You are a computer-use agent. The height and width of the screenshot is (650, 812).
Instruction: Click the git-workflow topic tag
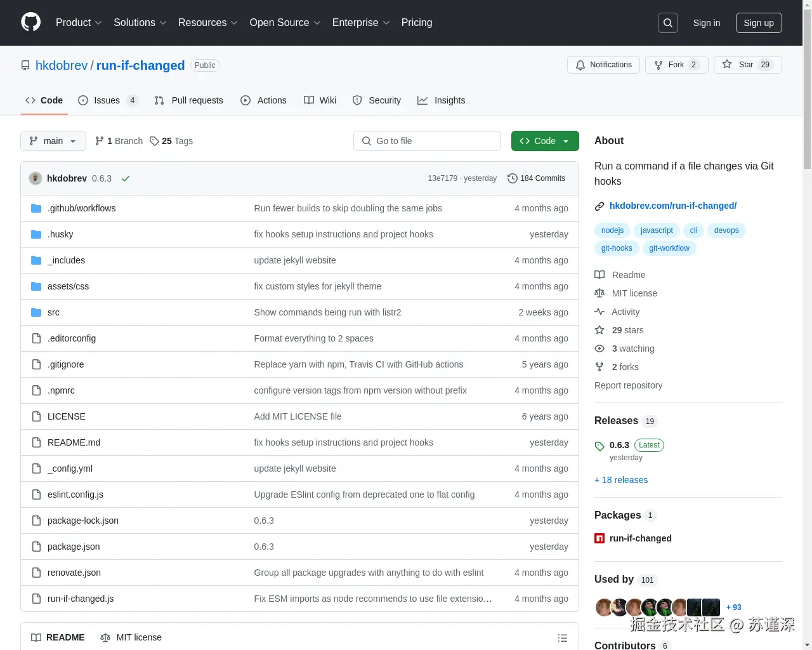pyautogui.click(x=669, y=248)
